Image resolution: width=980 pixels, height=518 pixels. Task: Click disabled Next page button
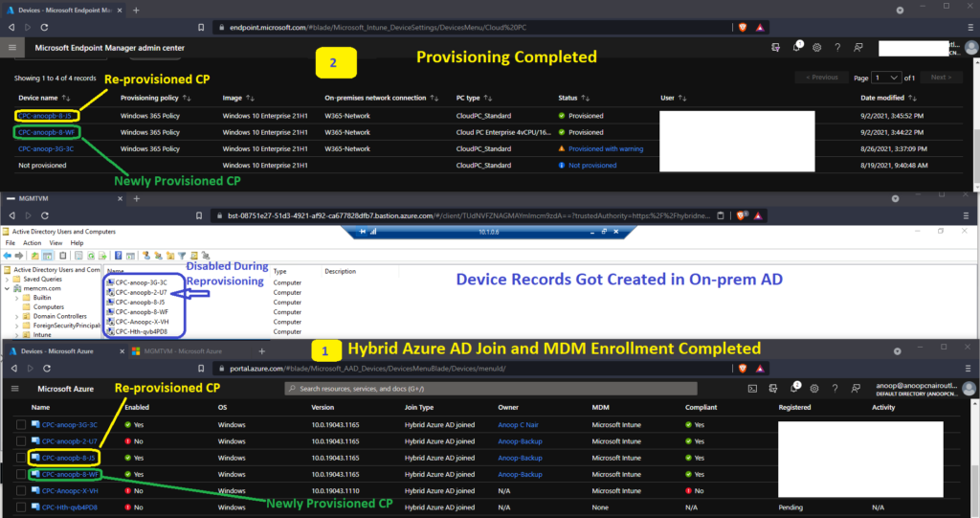click(941, 78)
